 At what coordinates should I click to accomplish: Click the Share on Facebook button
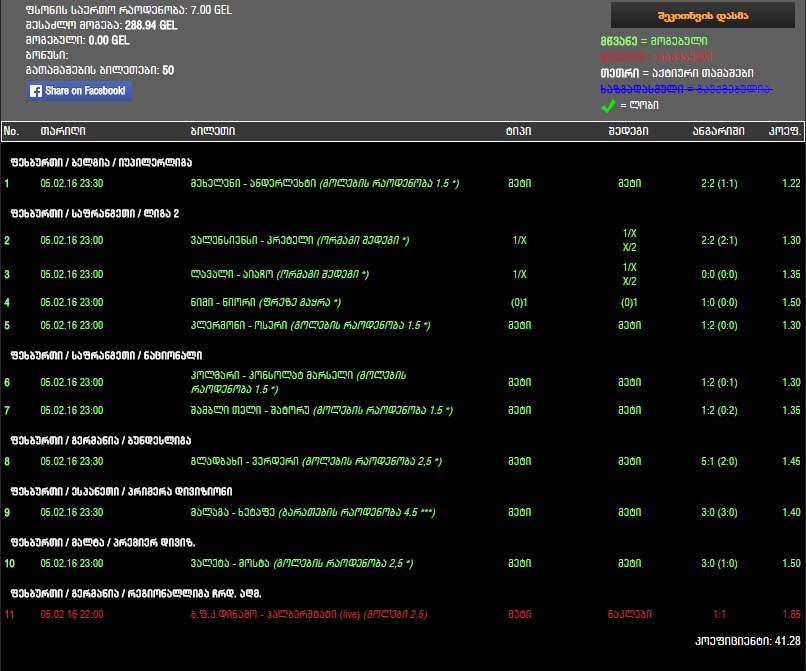(79, 91)
